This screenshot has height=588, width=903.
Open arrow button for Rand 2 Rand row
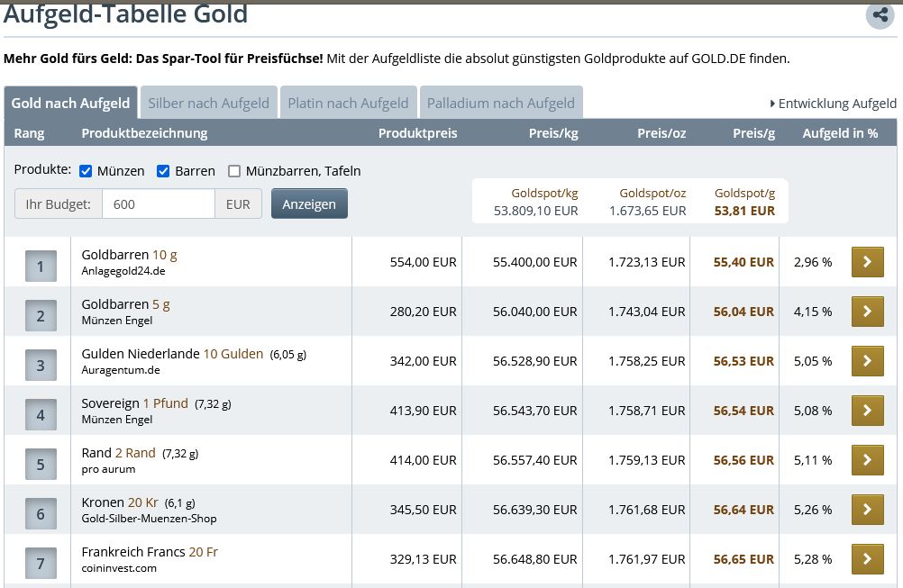[x=867, y=460]
